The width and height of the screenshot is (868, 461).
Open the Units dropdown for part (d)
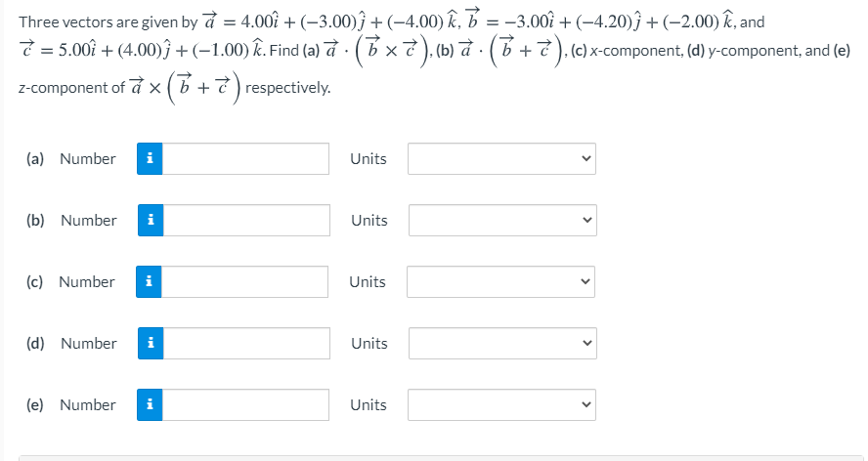click(x=502, y=343)
